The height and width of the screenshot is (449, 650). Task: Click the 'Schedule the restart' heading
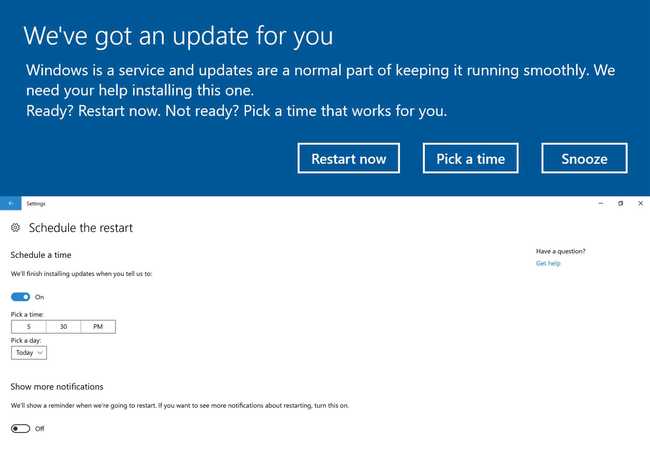click(x=81, y=228)
